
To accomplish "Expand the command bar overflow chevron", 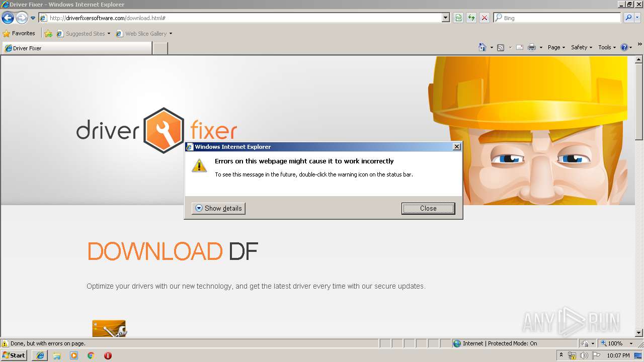I will pyautogui.click(x=640, y=44).
